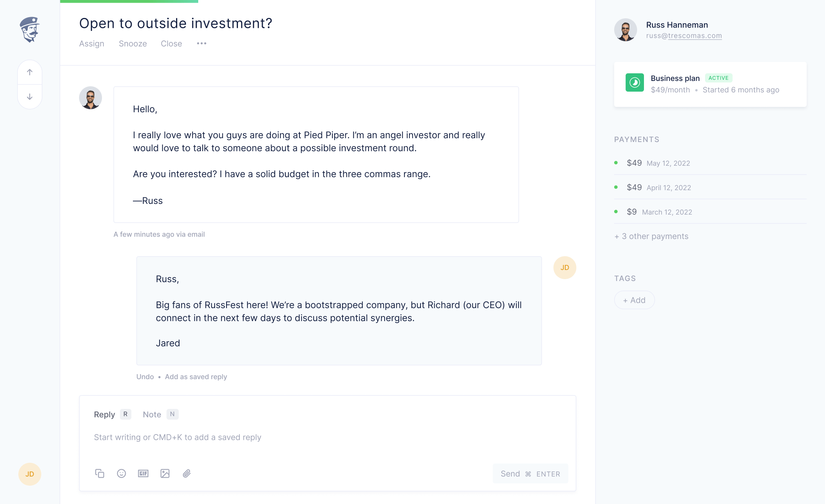
Task: Snooze the conversation
Action: point(133,44)
